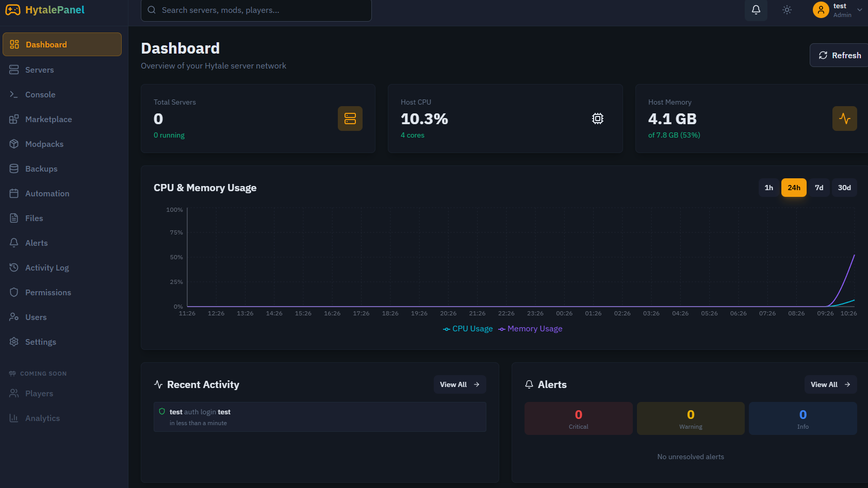Click the Permissions shield icon in sidebar
This screenshot has width=868, height=488.
[14, 293]
